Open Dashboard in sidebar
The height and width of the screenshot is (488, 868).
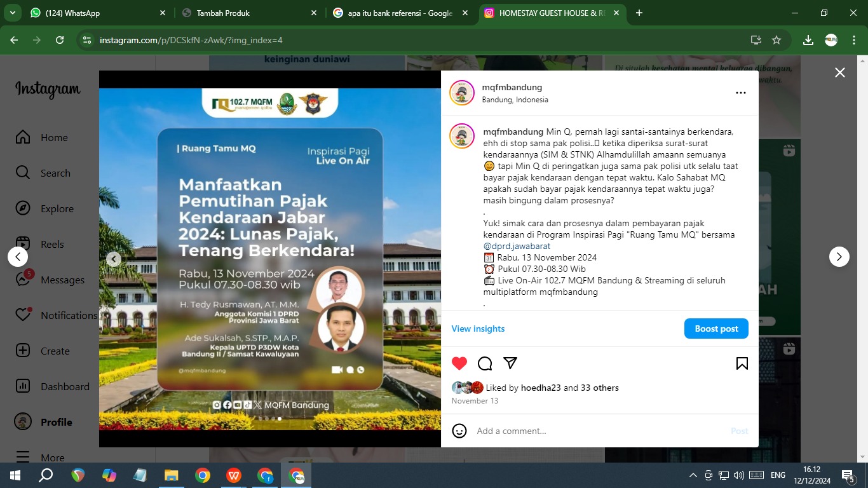coord(52,386)
